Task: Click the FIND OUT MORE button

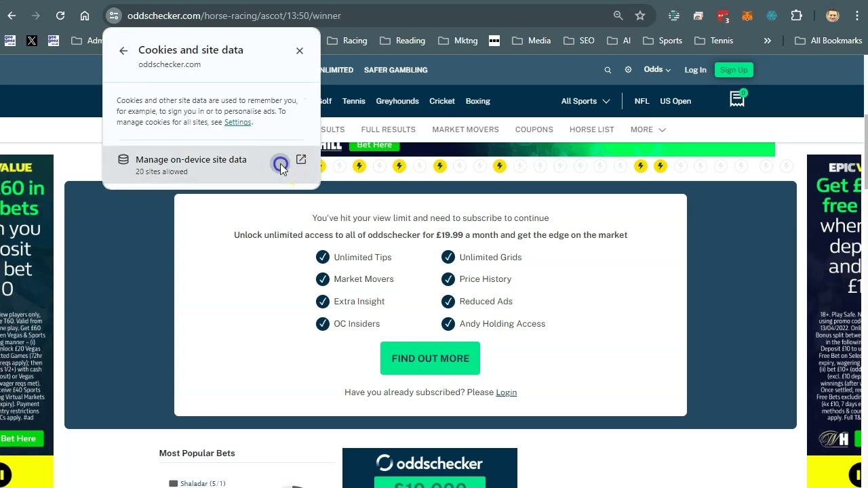Action: click(x=430, y=359)
